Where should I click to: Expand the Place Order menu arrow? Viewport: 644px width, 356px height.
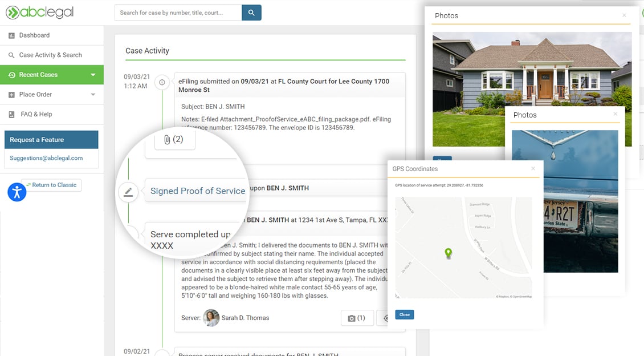93,95
